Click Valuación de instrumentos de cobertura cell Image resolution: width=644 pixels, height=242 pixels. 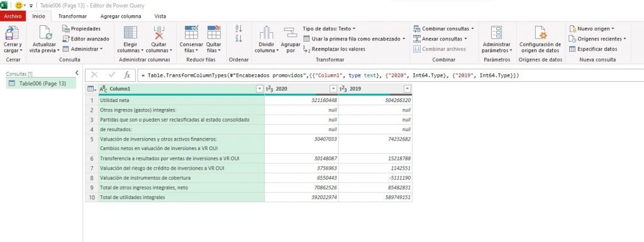(x=181, y=178)
